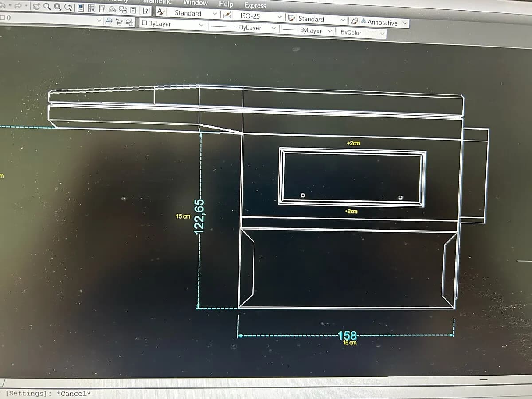Open the Text Style icon
532x399 pixels.
[x=161, y=12]
